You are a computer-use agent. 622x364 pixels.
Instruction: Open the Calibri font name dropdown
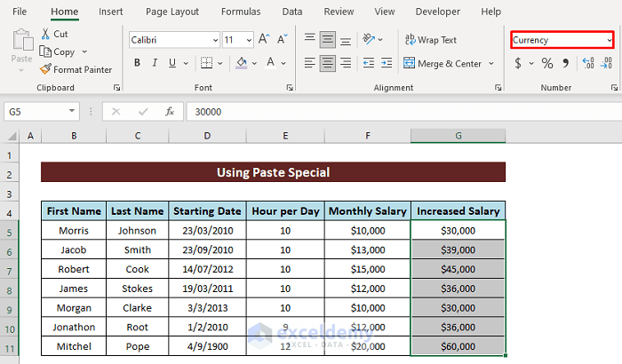click(215, 40)
